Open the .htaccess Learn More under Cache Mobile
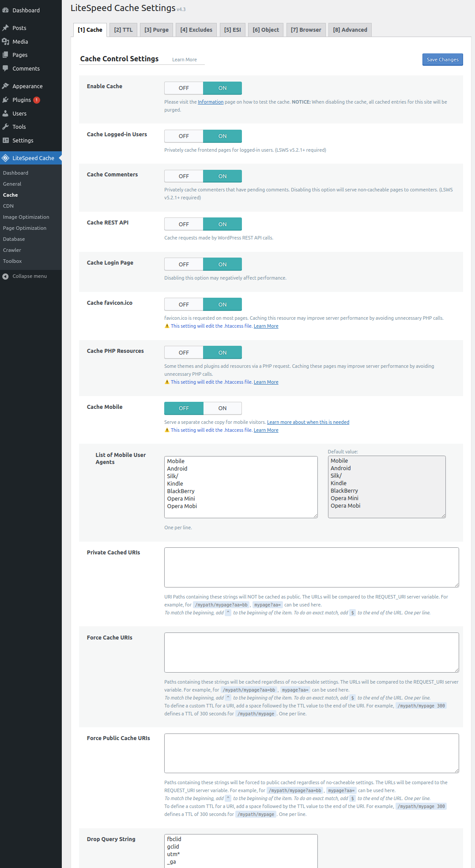Screen dimensions: 475x868 (x=266, y=430)
